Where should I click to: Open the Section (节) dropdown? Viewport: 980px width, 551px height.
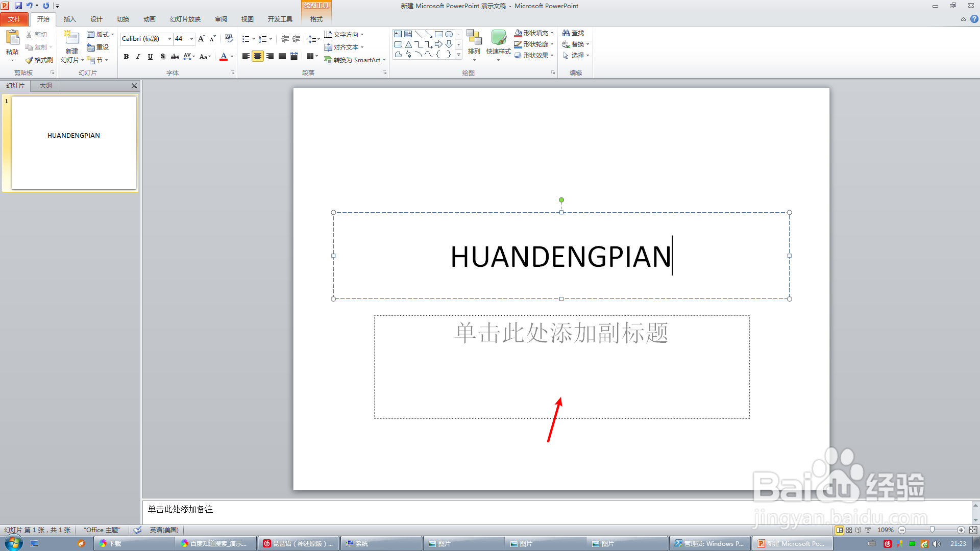(x=97, y=60)
